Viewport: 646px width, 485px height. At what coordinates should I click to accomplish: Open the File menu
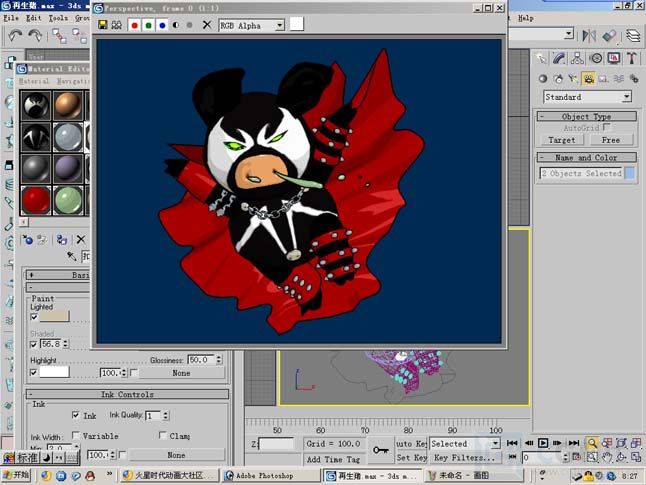(x=11, y=18)
